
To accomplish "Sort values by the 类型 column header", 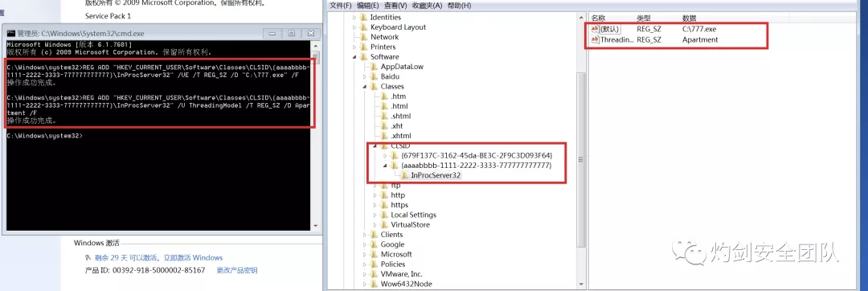I will point(644,18).
